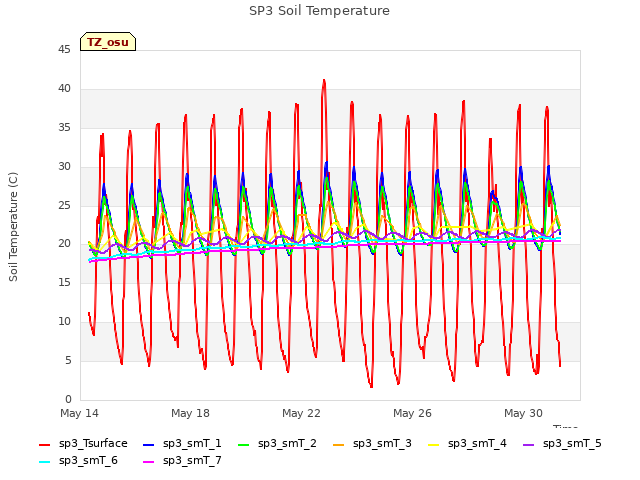Click the highest red surface temperature peak

[x=324, y=80]
